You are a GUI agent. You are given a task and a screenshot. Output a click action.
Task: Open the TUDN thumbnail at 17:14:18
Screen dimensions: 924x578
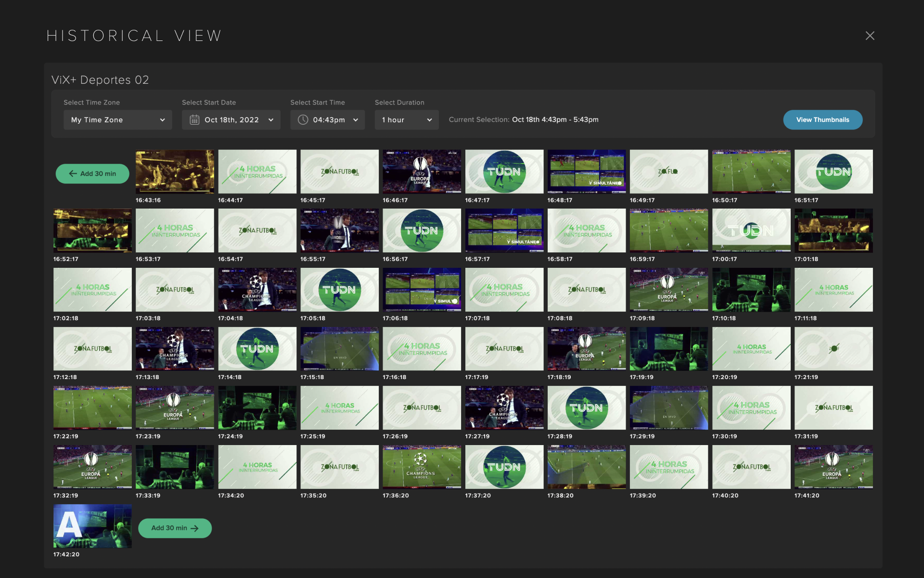point(257,349)
